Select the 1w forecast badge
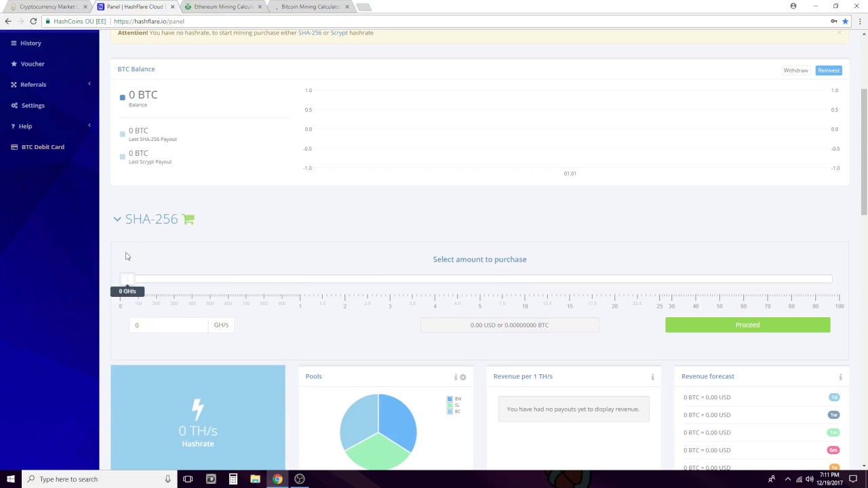This screenshot has height=488, width=868. [833, 415]
